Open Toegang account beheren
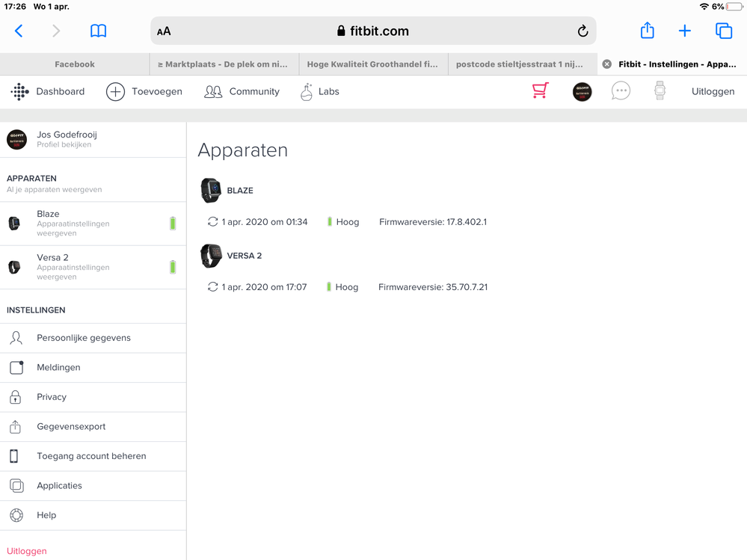Image resolution: width=747 pixels, height=560 pixels. click(93, 456)
